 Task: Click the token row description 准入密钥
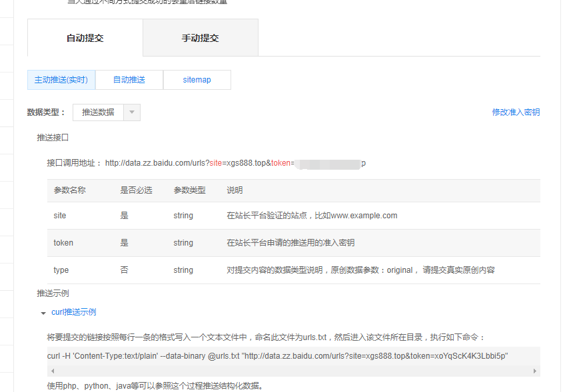click(290, 243)
